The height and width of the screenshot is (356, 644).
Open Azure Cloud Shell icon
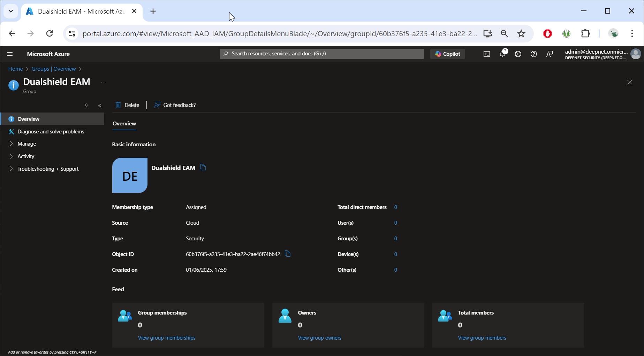click(x=486, y=54)
